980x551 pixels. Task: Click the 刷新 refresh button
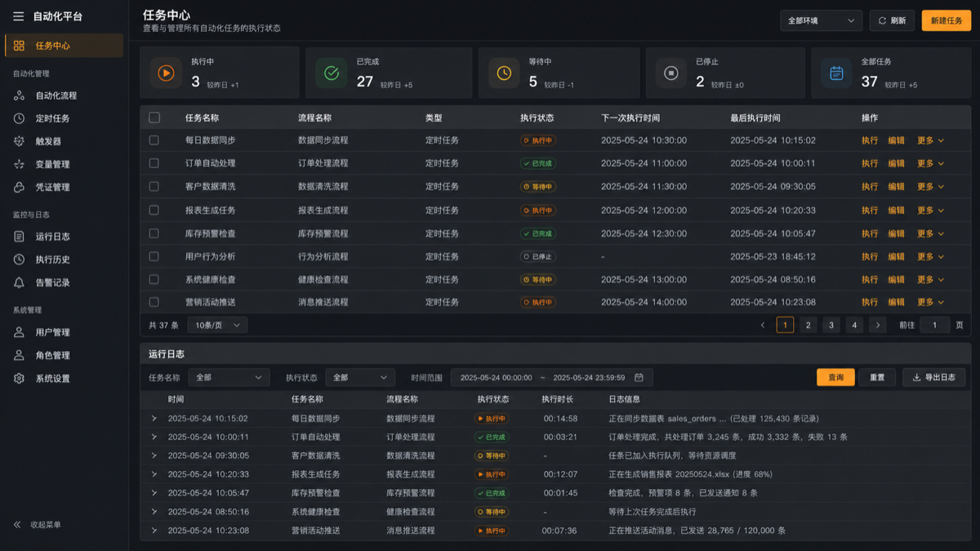tap(892, 20)
